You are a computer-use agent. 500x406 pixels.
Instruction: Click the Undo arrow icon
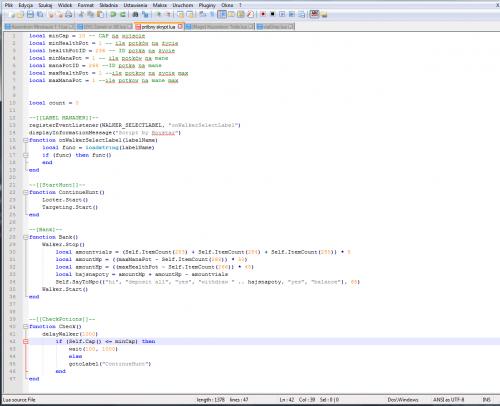pos(113,14)
